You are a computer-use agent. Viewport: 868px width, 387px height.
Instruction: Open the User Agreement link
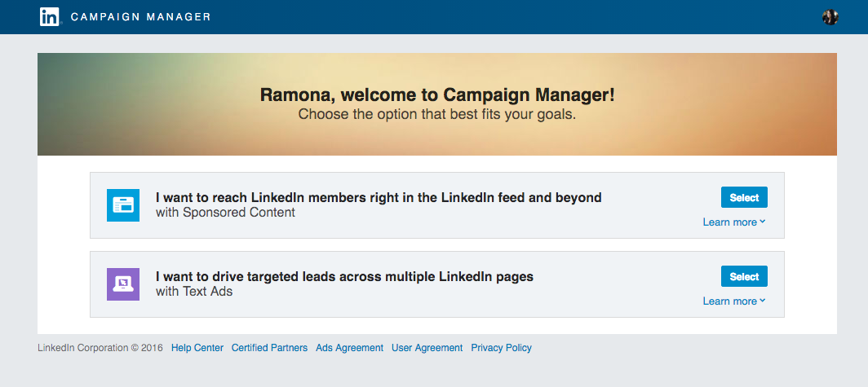[427, 348]
